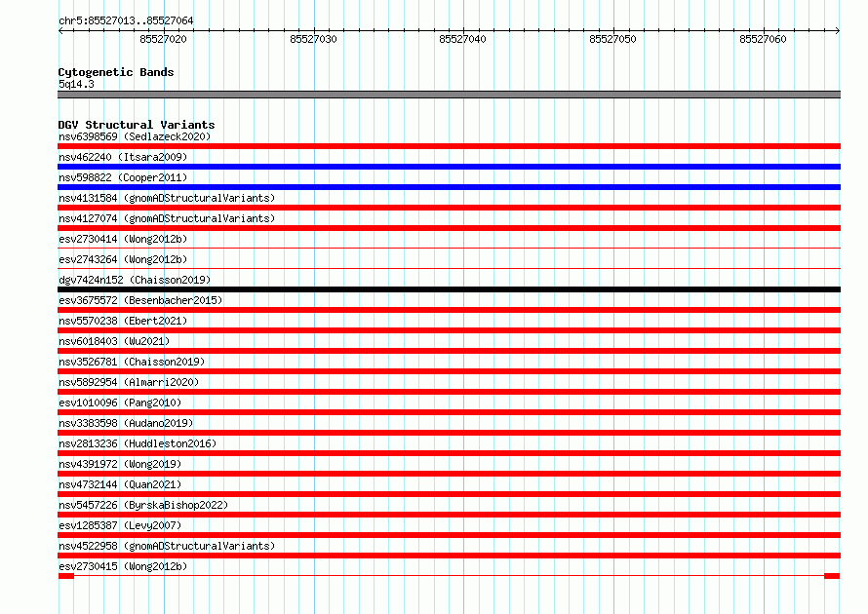Click the gray 5q14.3 cytogenetic band bar
The image size is (868, 614).
click(449, 95)
